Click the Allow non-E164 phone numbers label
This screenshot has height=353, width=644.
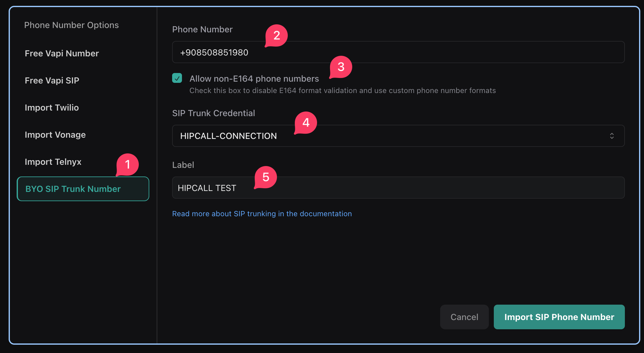pos(254,79)
